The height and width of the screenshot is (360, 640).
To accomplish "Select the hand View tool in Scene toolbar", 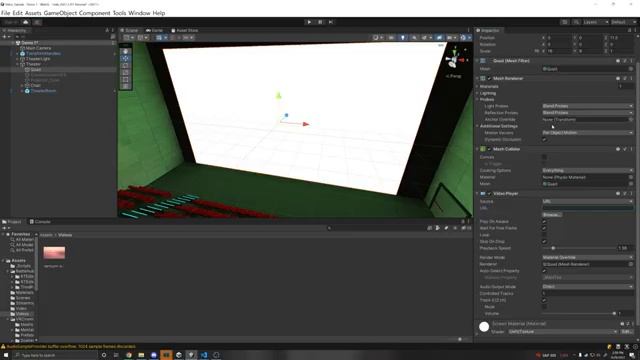I will tap(125, 51).
